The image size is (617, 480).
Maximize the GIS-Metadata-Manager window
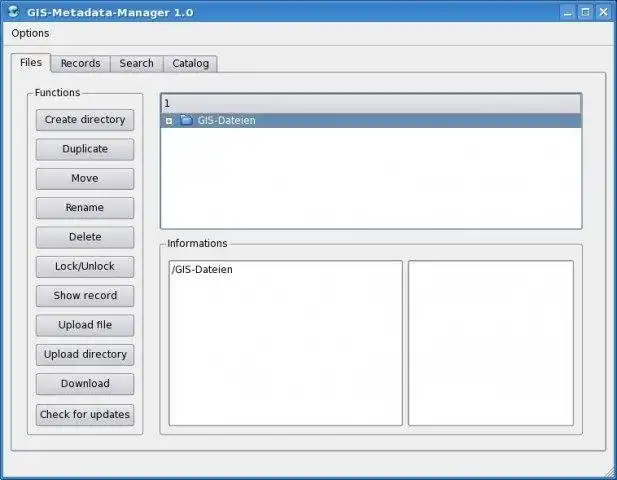click(x=586, y=12)
